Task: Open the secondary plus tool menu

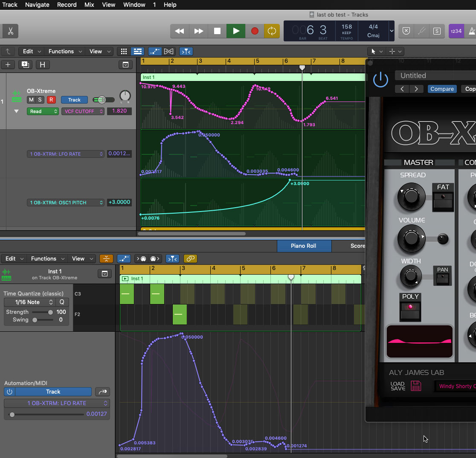Action: point(395,52)
